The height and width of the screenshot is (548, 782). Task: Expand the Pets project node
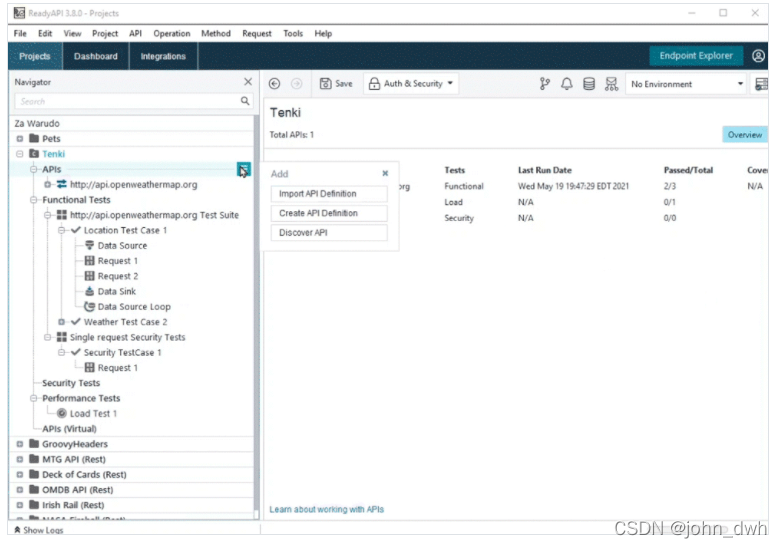click(x=19, y=139)
